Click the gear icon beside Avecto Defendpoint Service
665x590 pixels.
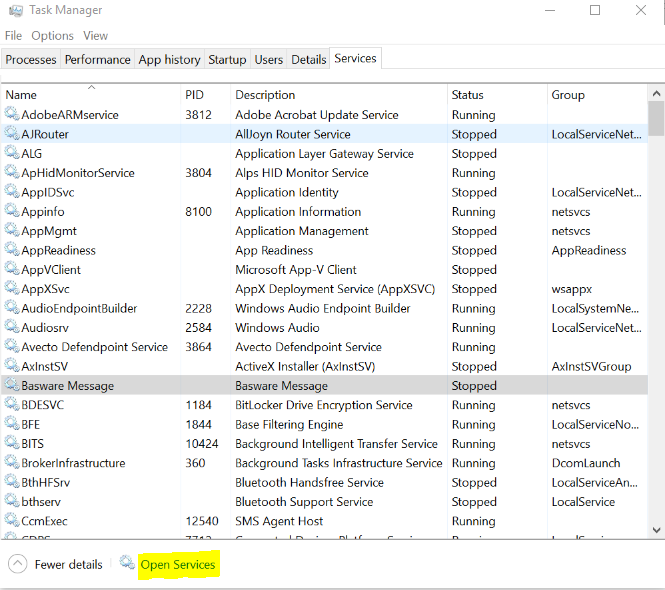point(12,346)
